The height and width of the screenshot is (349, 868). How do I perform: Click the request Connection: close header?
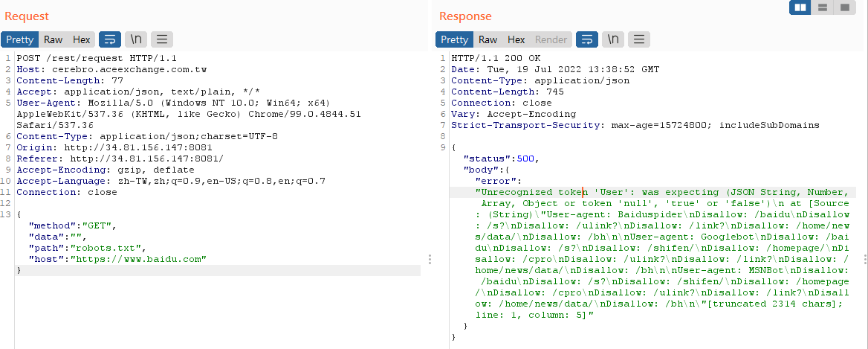click(x=67, y=192)
